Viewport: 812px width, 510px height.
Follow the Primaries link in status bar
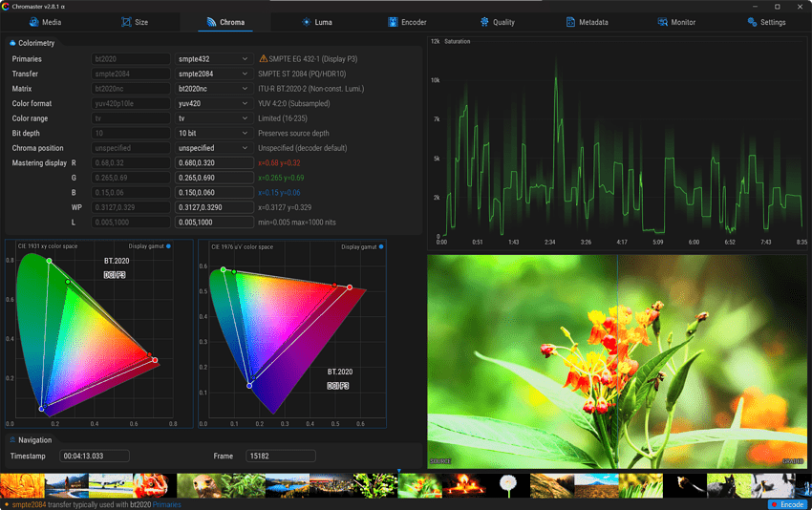167,504
